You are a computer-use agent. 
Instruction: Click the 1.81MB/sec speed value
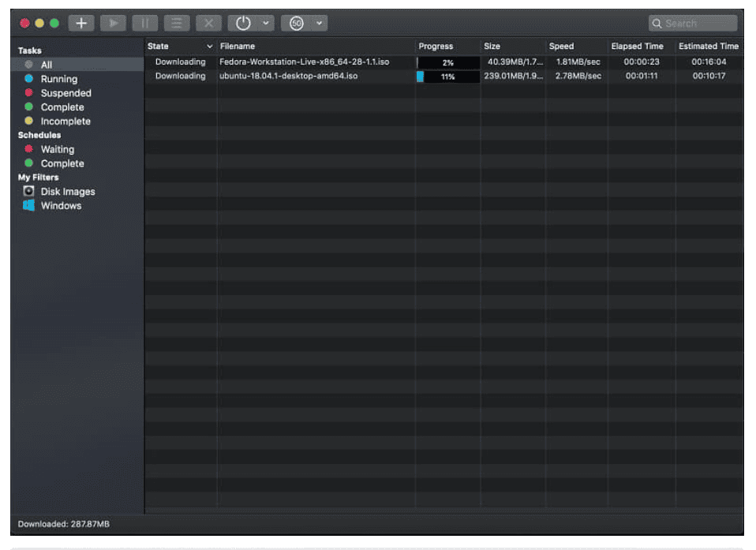pos(578,62)
